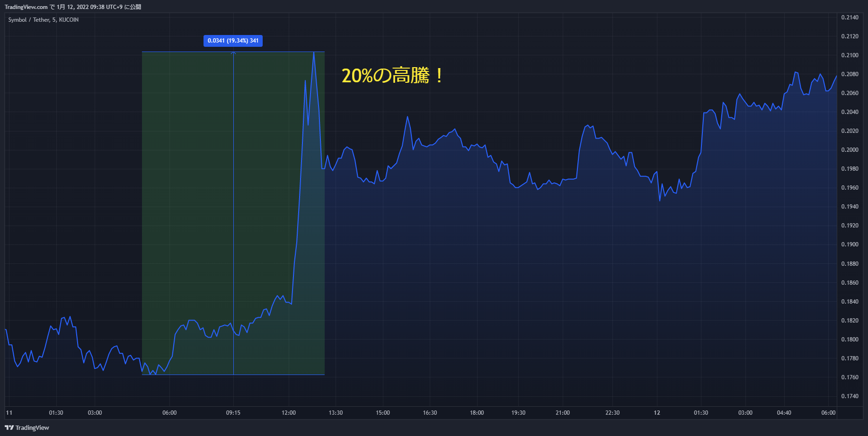Click the 0.1760 price axis label
The height and width of the screenshot is (436, 868).
coord(850,377)
